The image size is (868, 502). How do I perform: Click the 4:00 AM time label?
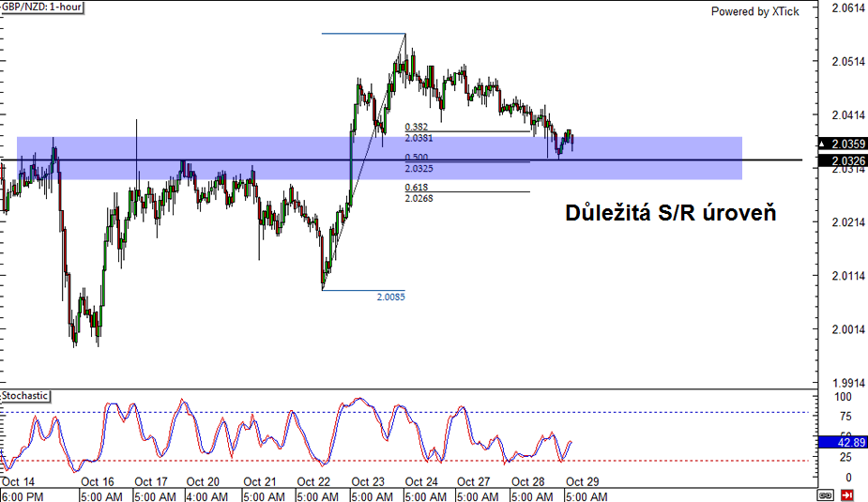click(x=206, y=496)
